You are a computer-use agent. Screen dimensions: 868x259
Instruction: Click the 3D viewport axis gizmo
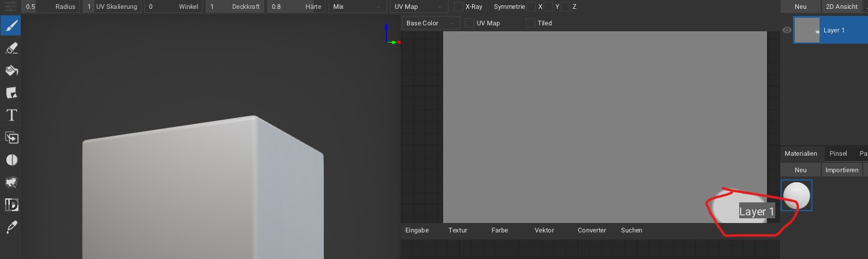click(392, 35)
